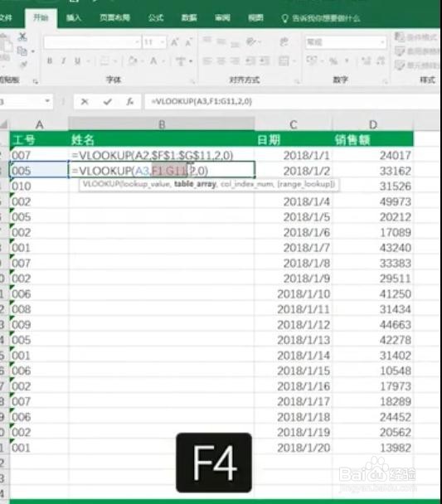Viewport: 442px width, 504px height.
Task: Merge and center the cells
Action: [284, 61]
